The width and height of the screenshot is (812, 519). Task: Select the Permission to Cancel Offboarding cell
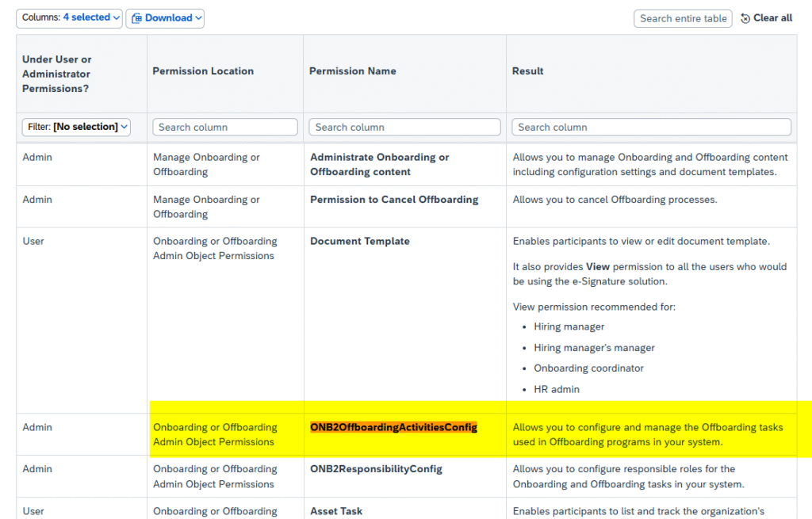click(394, 200)
